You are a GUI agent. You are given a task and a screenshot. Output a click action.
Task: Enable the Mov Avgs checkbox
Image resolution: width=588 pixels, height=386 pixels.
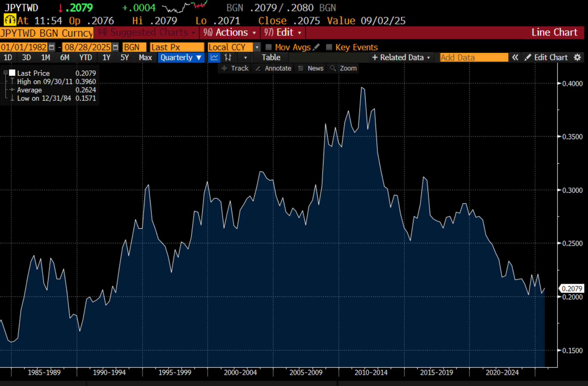coord(269,47)
